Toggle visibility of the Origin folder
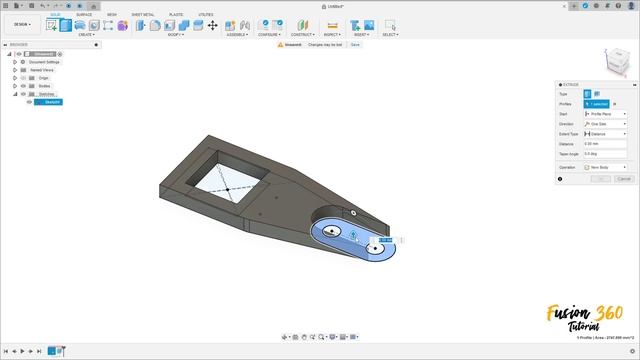Image resolution: width=640 pixels, height=360 pixels. point(23,78)
